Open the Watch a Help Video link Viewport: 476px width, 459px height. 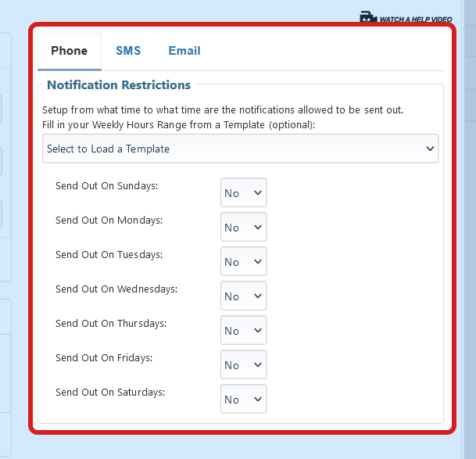click(415, 18)
